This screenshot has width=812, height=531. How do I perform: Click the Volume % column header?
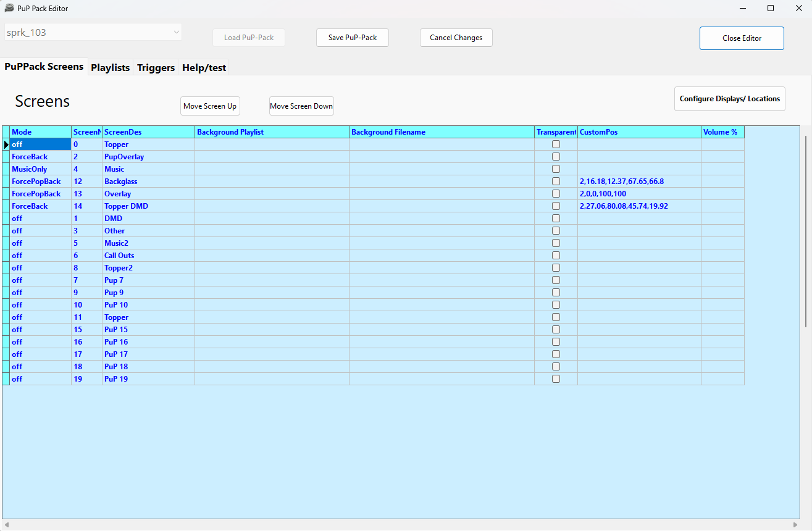click(x=722, y=132)
